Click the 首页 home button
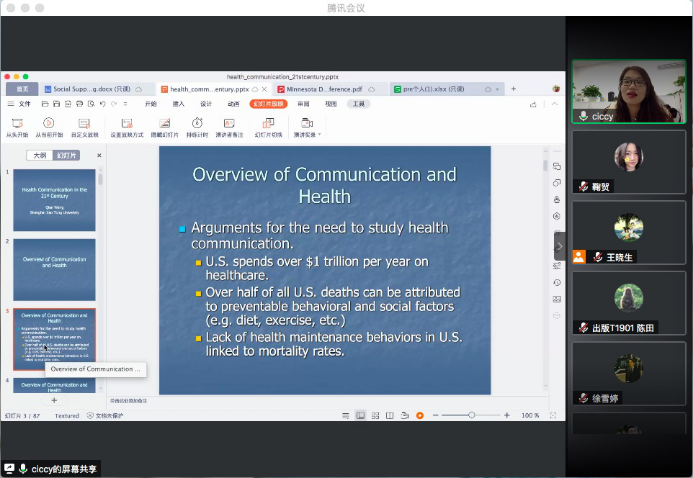693x478 pixels. (x=21, y=89)
